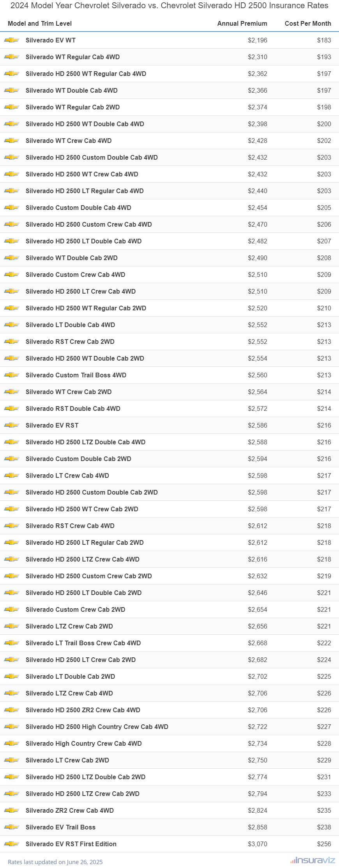Click Chevrolet logo beside Silverado Custom Double Cab 4WD

12,208
